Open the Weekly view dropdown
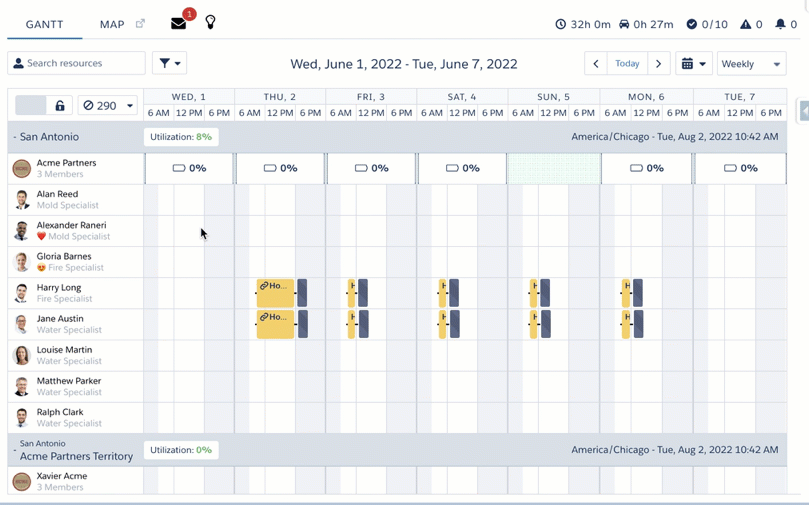The image size is (809, 505). pyautogui.click(x=751, y=64)
